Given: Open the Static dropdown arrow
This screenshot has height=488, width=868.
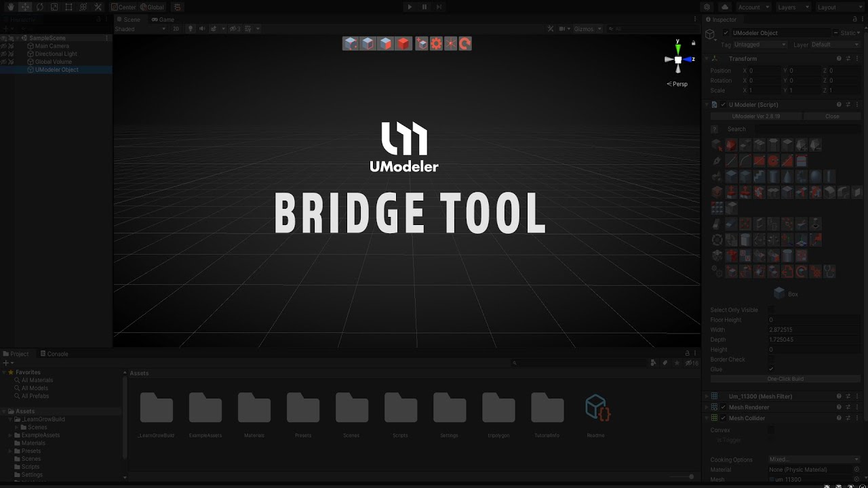Looking at the screenshot, I should [859, 33].
